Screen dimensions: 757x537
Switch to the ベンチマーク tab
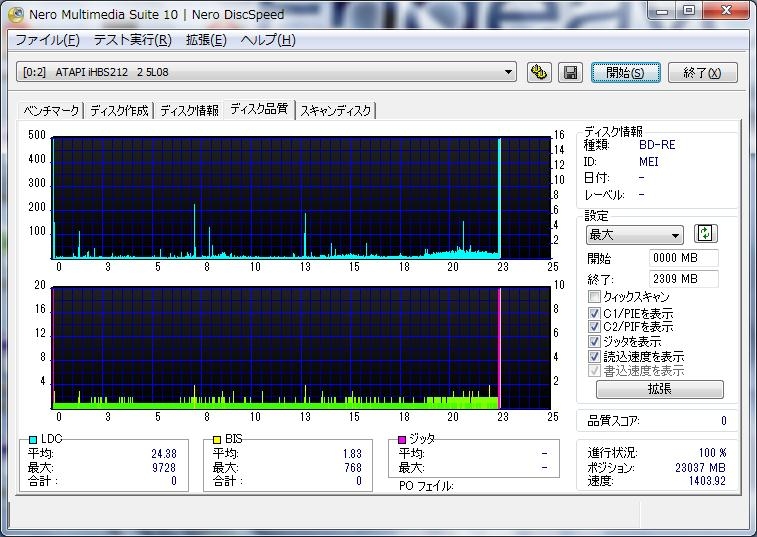pos(51,111)
